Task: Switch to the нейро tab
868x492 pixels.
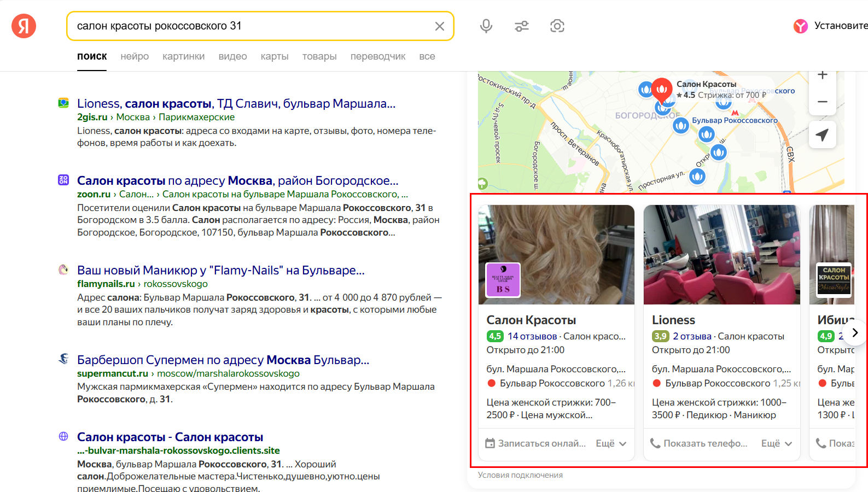Action: (x=135, y=56)
